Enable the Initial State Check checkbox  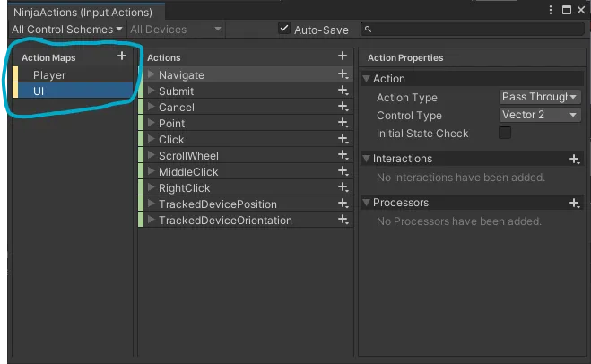pos(505,133)
